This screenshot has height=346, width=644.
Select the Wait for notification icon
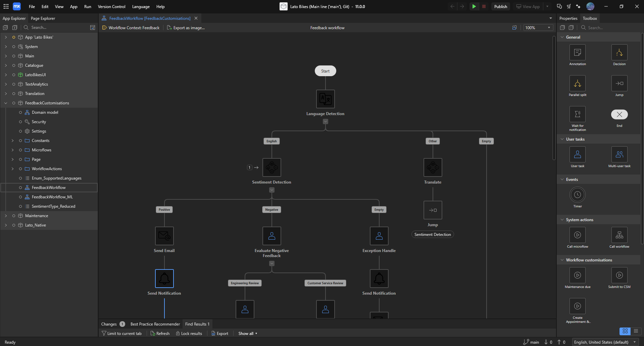pos(577,114)
